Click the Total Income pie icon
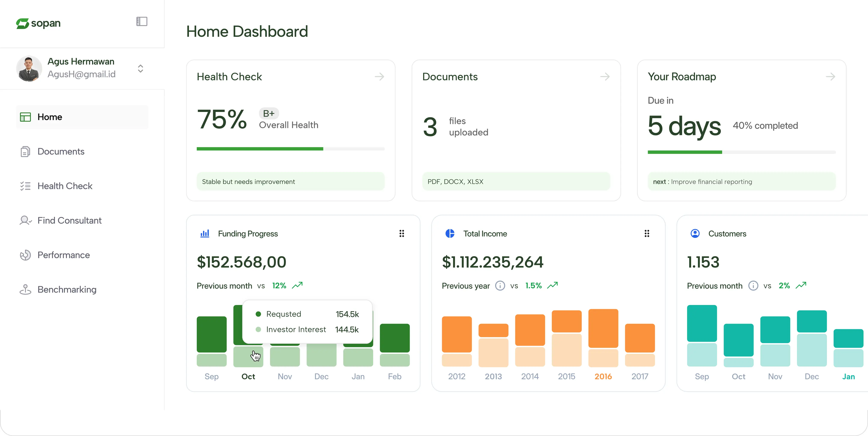The width and height of the screenshot is (868, 436). [450, 234]
